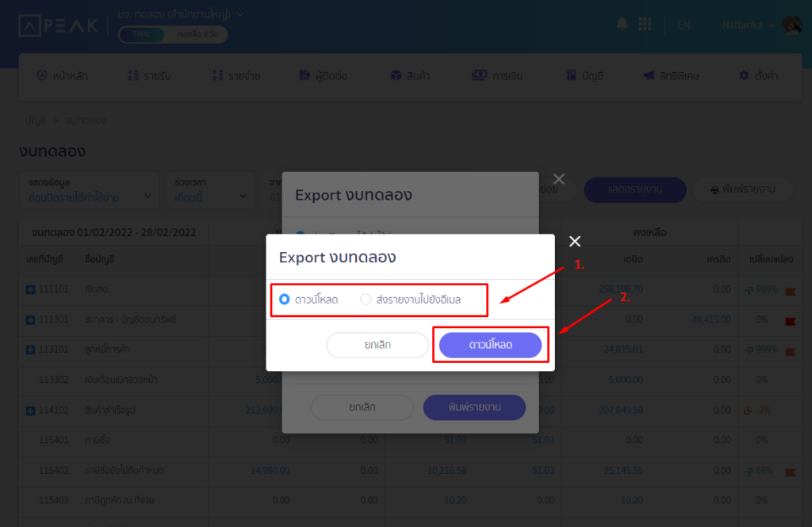The image size is (812, 527).
Task: Click ยกเลิก in the front Export dialog
Action: [x=377, y=345]
